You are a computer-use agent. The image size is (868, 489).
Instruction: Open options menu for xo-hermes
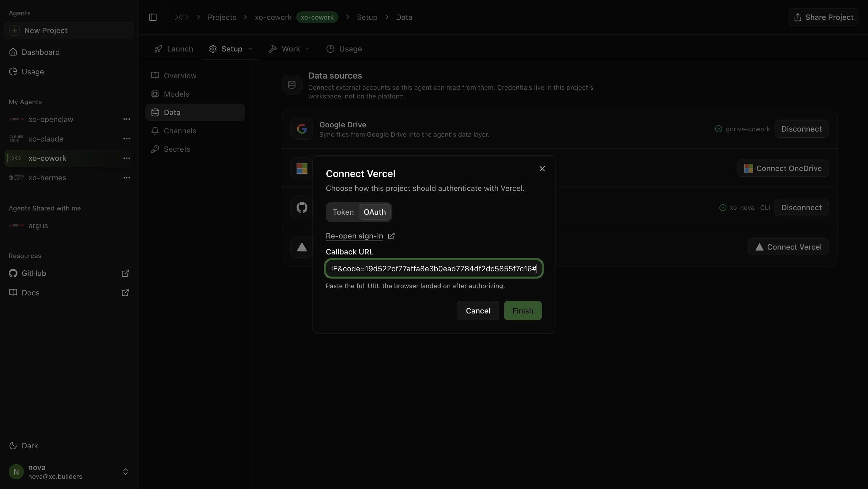[126, 178]
